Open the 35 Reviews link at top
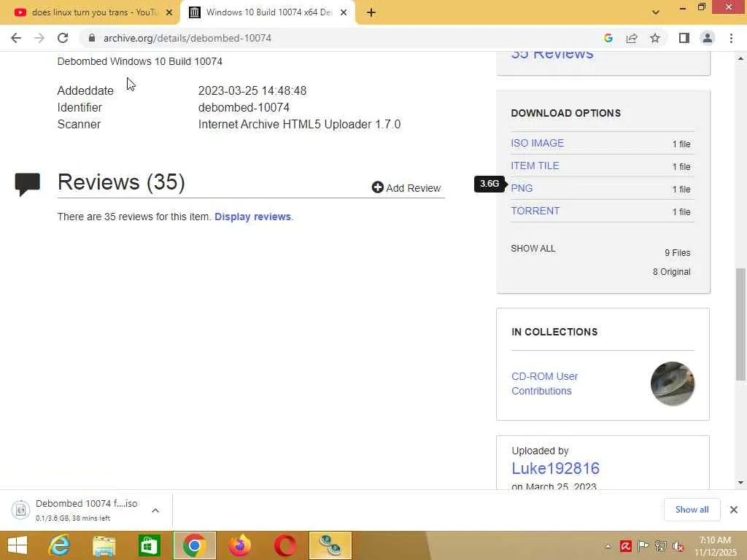 click(x=552, y=55)
